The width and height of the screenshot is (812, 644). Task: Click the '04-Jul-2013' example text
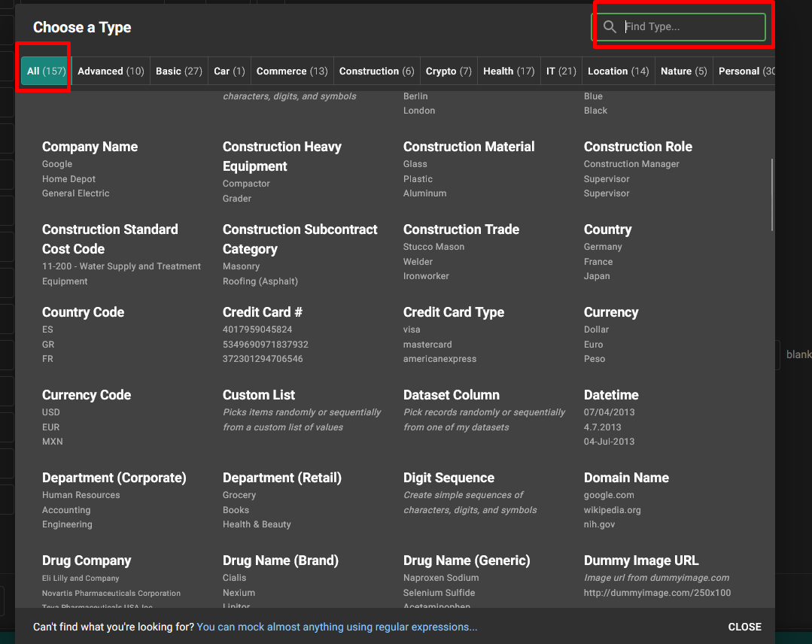[609, 442]
